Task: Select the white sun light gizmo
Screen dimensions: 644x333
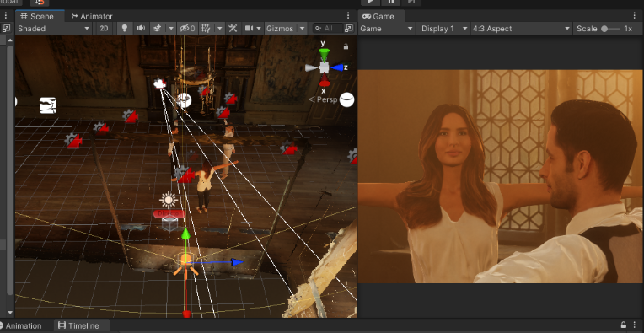Action: 169,200
